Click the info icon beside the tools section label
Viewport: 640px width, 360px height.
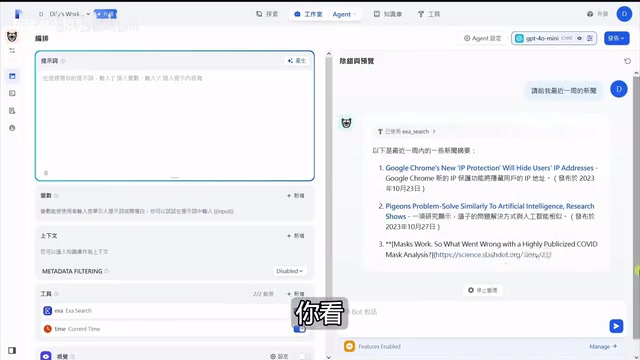point(57,294)
